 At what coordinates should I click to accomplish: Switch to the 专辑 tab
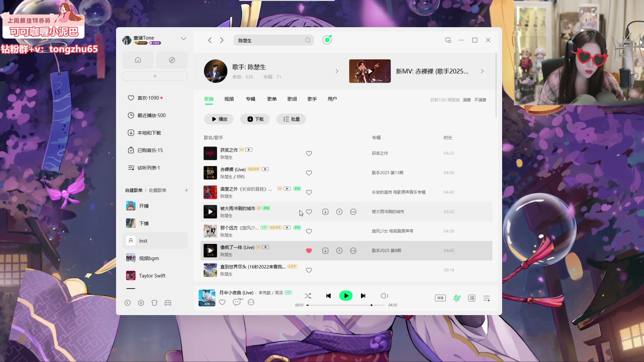[x=251, y=99]
